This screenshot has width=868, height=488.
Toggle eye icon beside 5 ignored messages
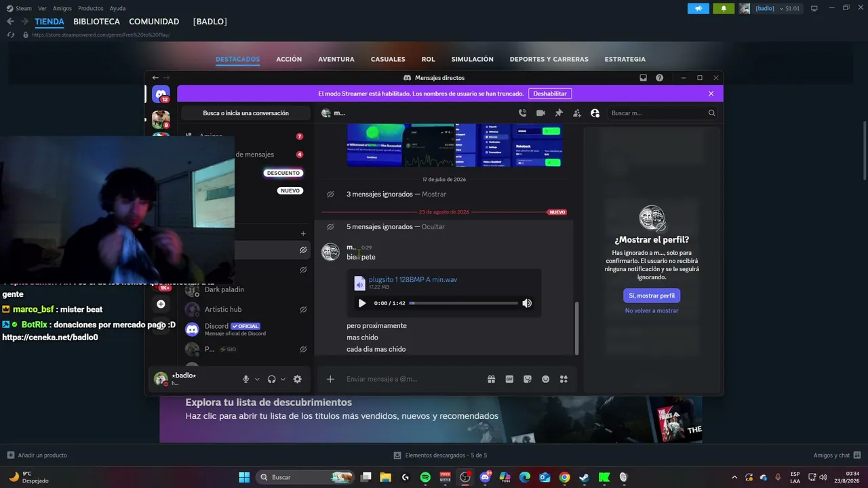pos(330,226)
